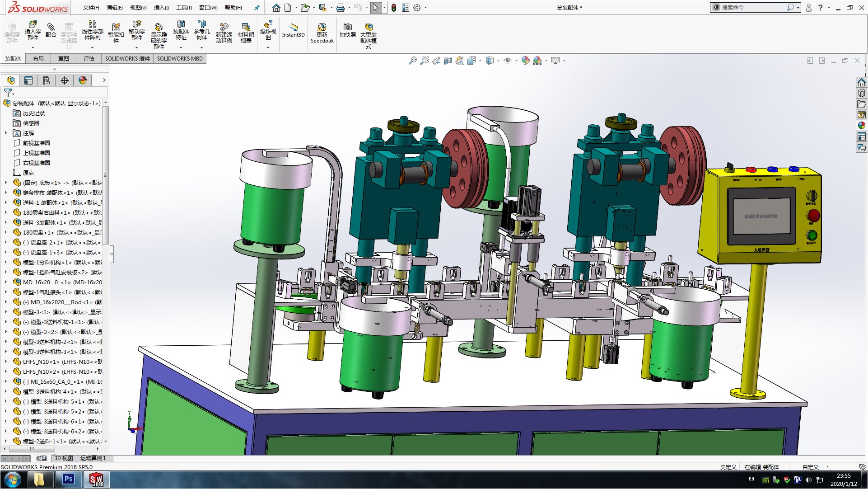
Task: Open Appearances pane in right task bar
Action: click(861, 125)
